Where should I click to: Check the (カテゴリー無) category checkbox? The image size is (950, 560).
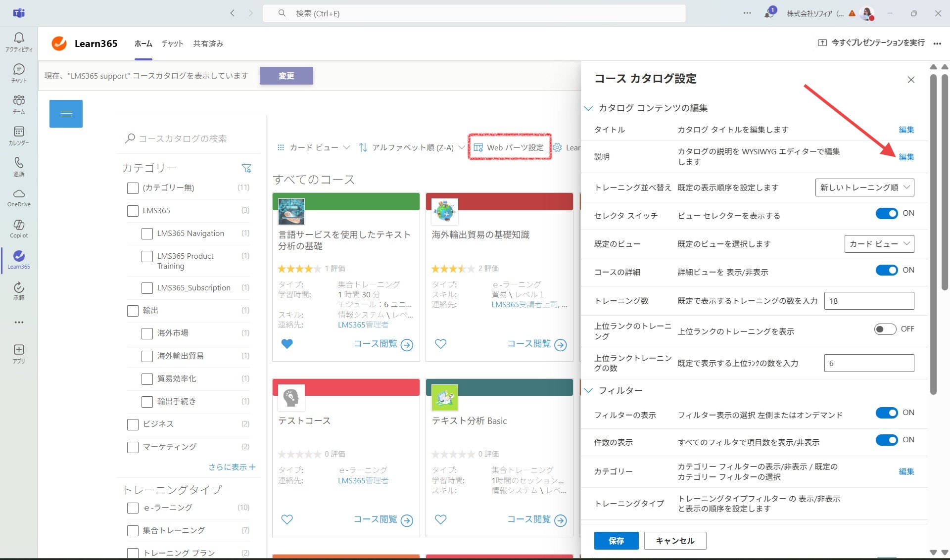tap(133, 188)
